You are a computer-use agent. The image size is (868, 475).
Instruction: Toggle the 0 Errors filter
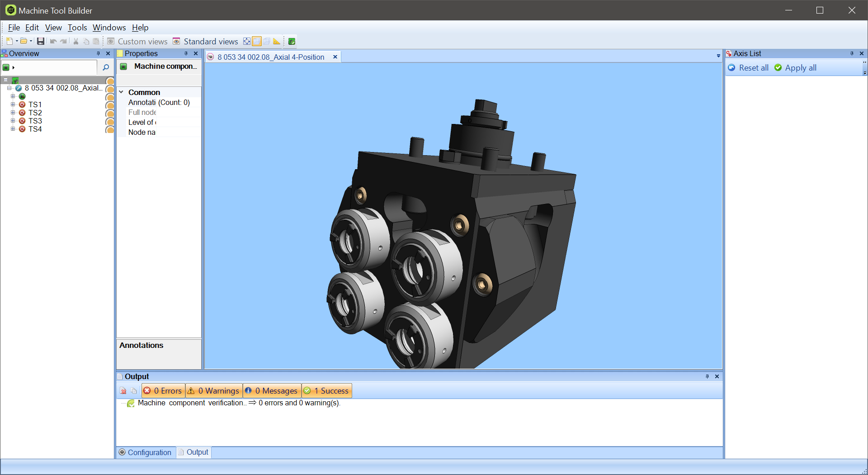tap(163, 391)
